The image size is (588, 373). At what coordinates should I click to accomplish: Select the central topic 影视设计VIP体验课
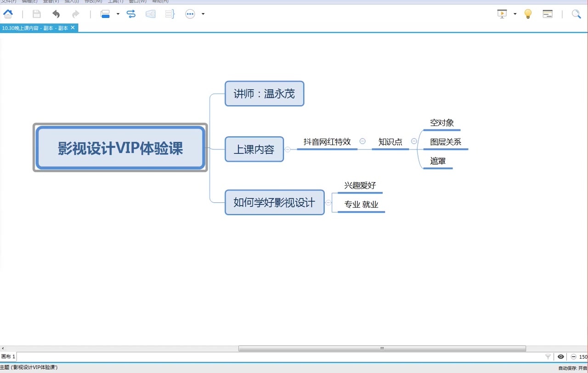(120, 148)
